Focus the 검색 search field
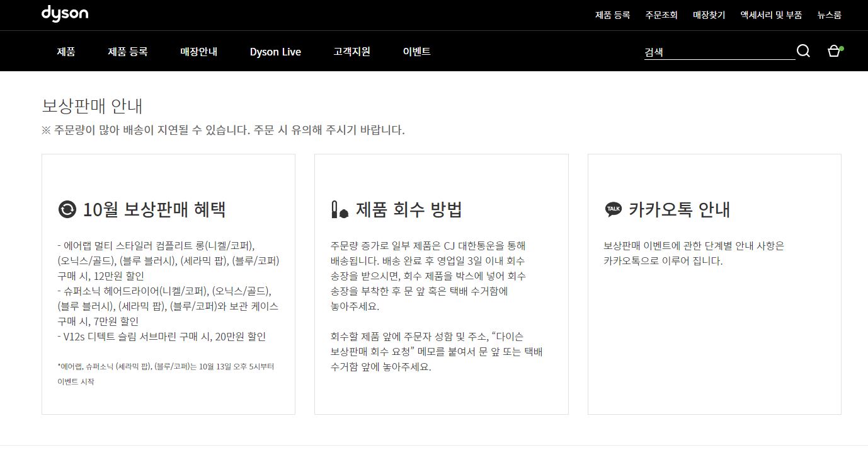Screen dimensions: 868x469 click(719, 52)
